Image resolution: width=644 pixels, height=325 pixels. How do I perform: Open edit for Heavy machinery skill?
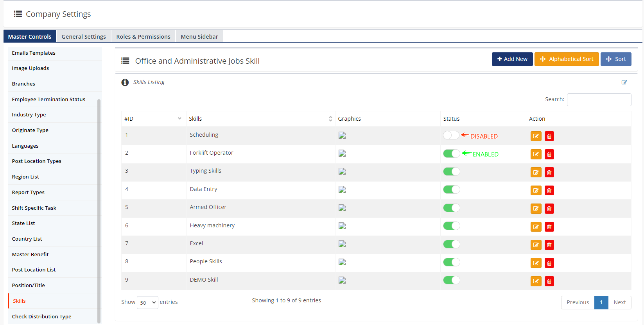pyautogui.click(x=536, y=227)
